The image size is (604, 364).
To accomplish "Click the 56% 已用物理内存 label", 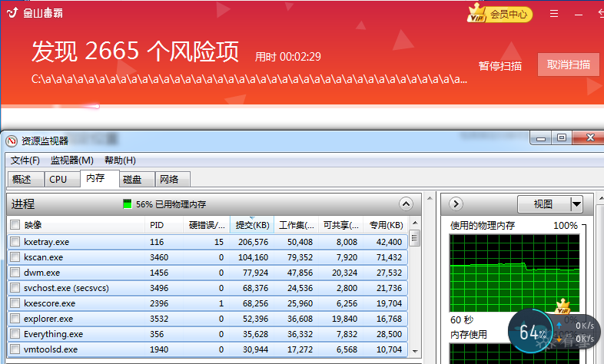I will [171, 204].
